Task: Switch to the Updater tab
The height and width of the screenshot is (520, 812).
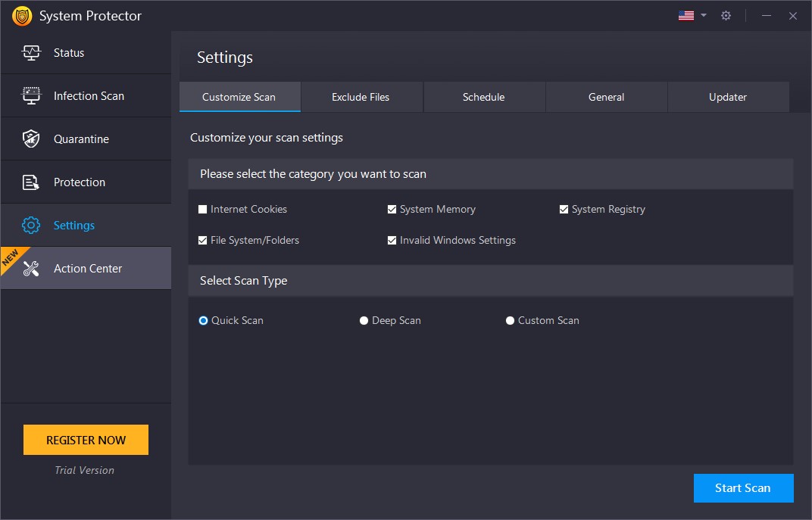Action: 727,97
